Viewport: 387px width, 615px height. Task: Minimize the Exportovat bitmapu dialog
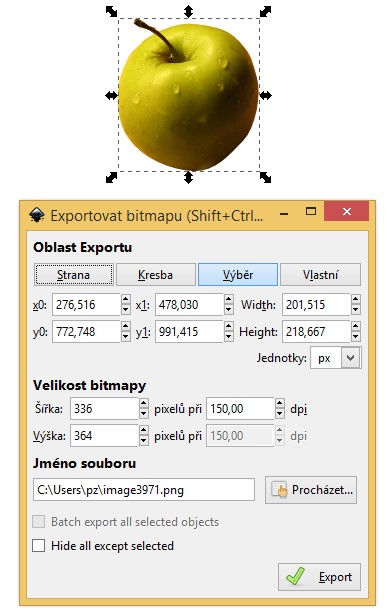pyautogui.click(x=284, y=213)
